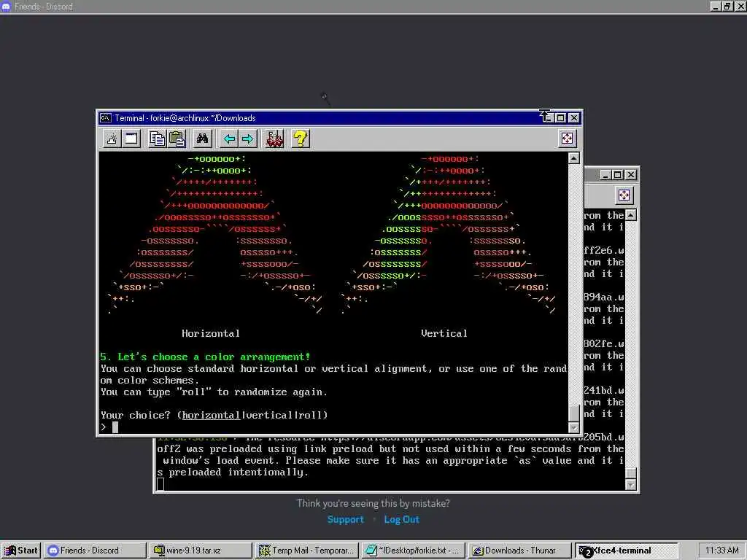
Task: Maximize the front terminal window
Action: click(x=561, y=117)
